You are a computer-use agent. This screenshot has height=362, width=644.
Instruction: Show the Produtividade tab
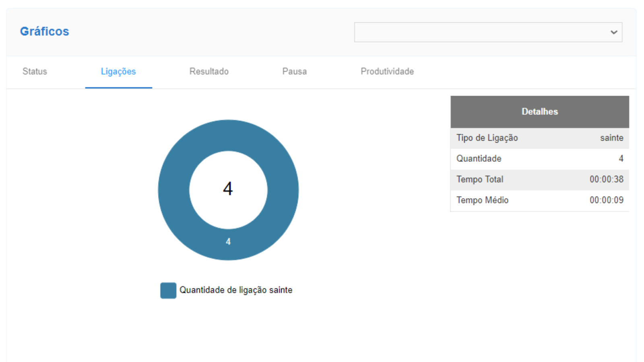387,72
